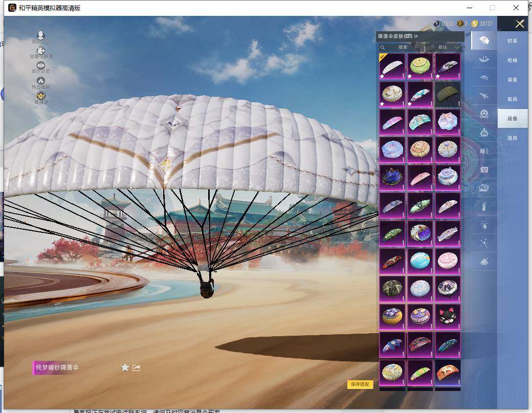Viewport: 532px width, 413px height.
Task: Click the black-gold token currency icon
Action: pyautogui.click(x=460, y=24)
